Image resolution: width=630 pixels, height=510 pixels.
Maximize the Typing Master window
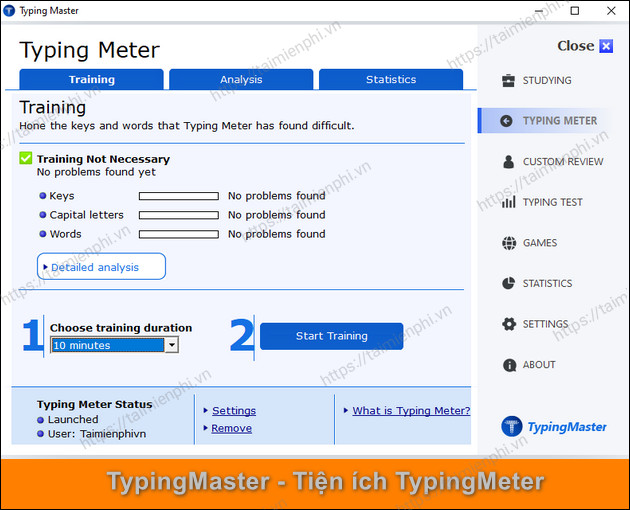tap(575, 11)
